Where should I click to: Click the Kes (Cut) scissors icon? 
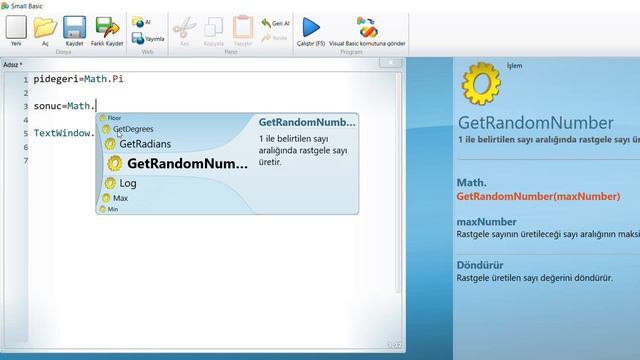click(x=184, y=27)
